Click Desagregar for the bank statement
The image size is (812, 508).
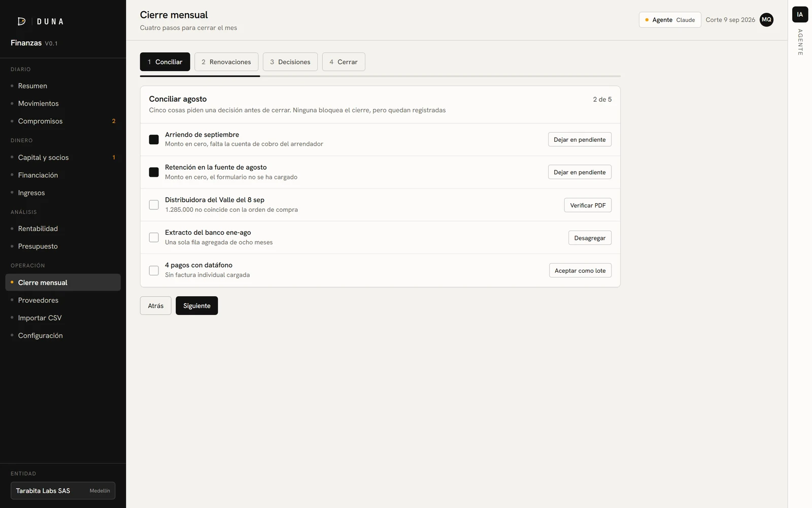tap(590, 238)
